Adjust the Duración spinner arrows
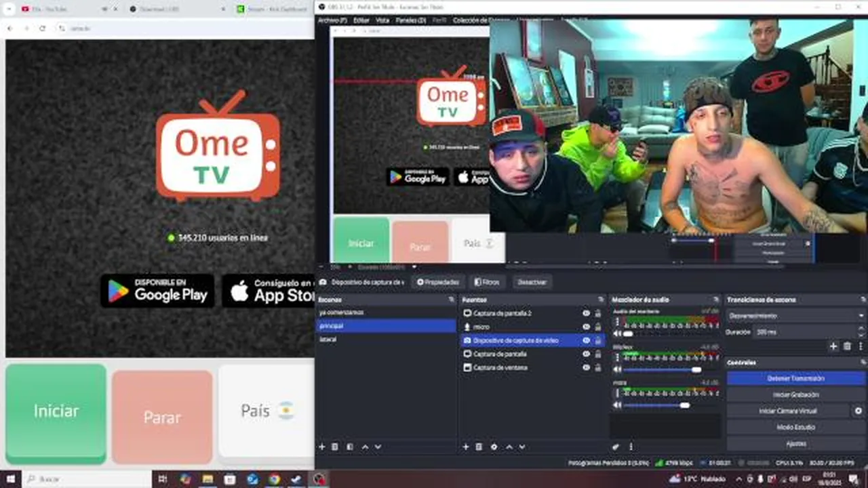Viewport: 868px width, 488px height. point(861,332)
